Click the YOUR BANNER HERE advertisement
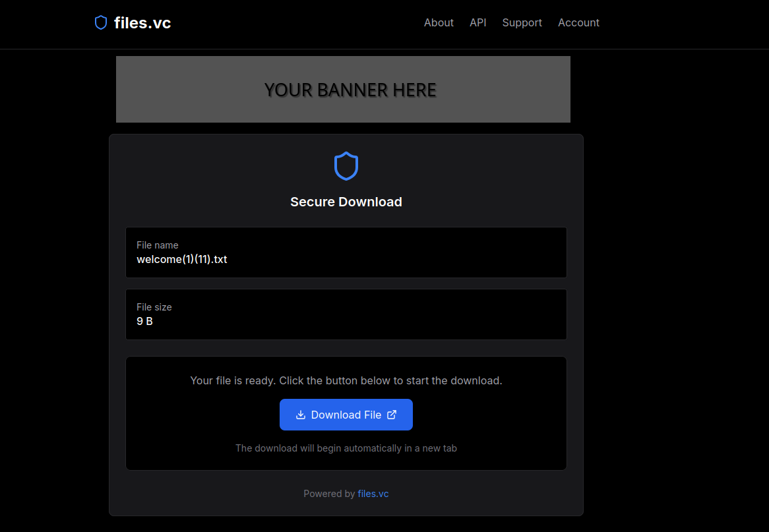 [343, 90]
